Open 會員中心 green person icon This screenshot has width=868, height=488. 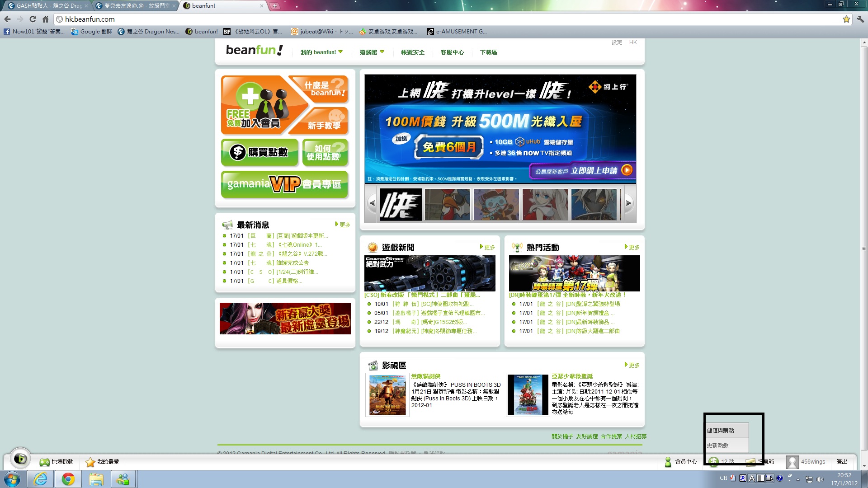point(668,462)
